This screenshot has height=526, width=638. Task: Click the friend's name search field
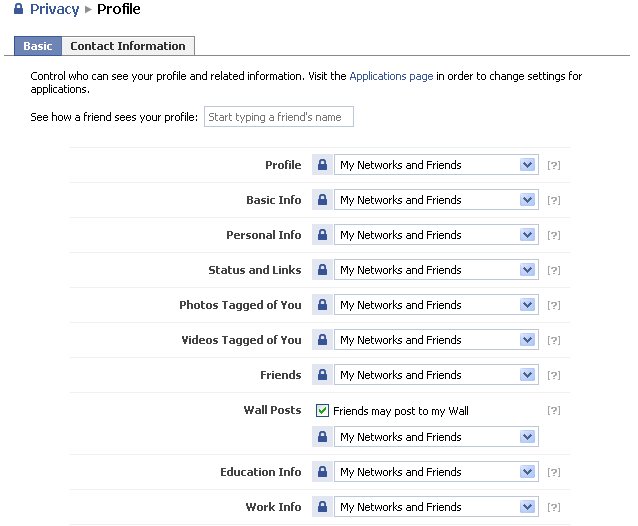coord(278,117)
